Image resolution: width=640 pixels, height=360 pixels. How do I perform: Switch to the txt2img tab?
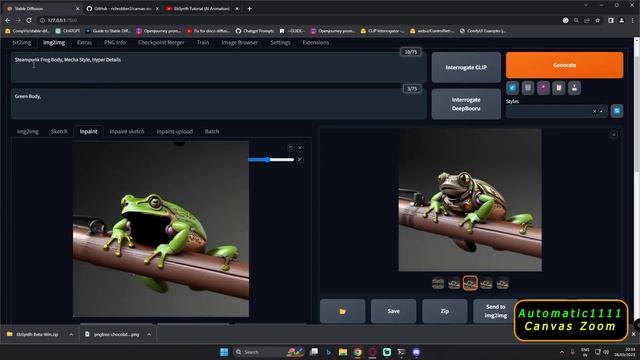pos(22,42)
